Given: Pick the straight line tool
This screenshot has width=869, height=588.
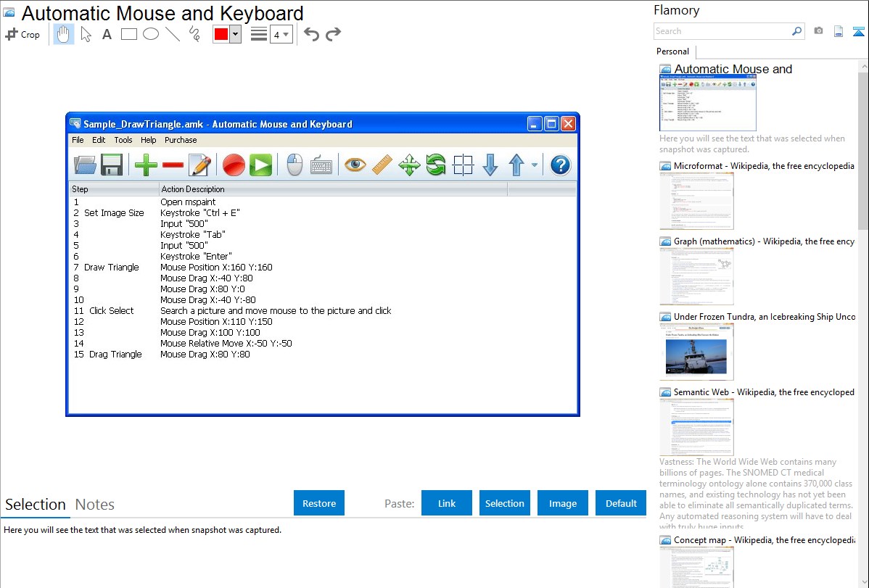Looking at the screenshot, I should (173, 34).
